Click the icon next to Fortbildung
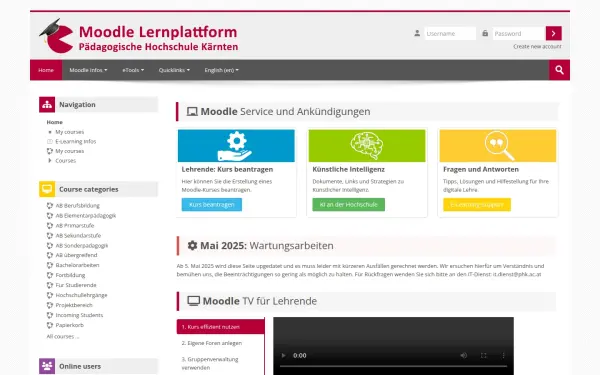Viewport: 600px width, 375px height. click(x=50, y=275)
